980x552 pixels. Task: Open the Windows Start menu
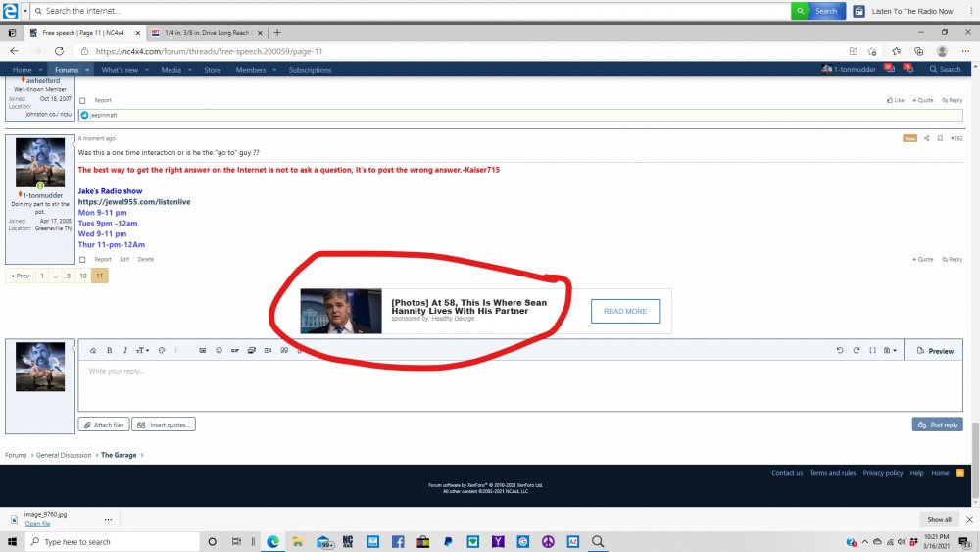coord(12,542)
